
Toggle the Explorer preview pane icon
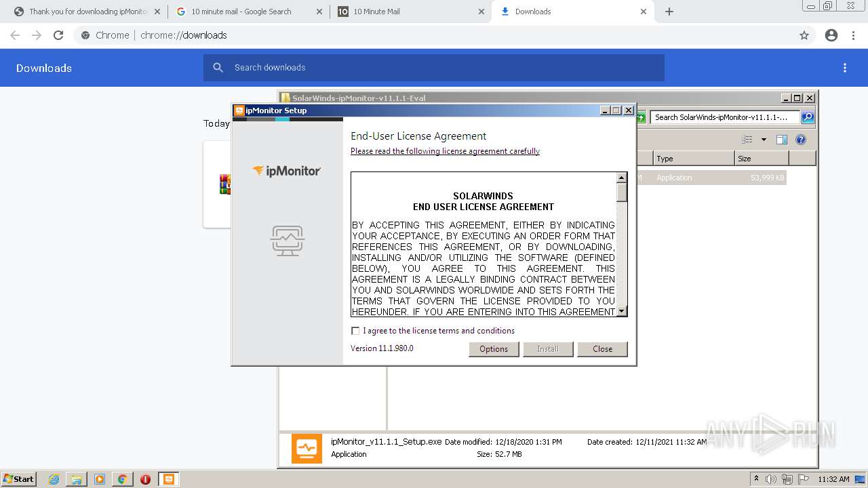pyautogui.click(x=782, y=140)
